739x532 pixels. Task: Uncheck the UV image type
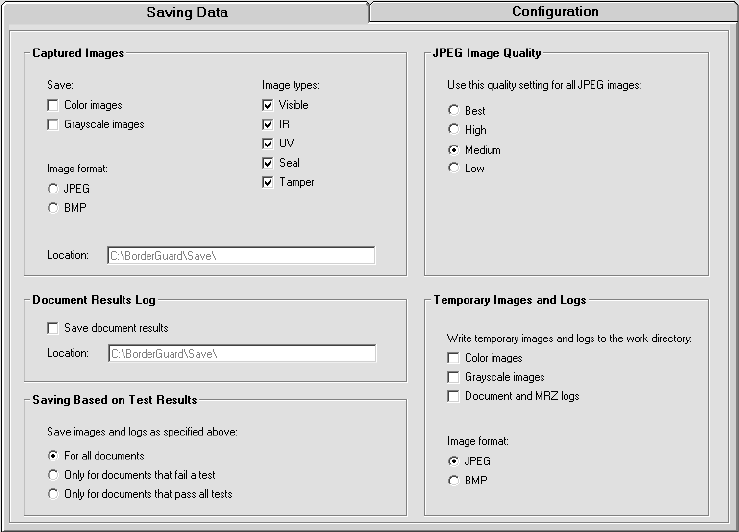[x=267, y=144]
